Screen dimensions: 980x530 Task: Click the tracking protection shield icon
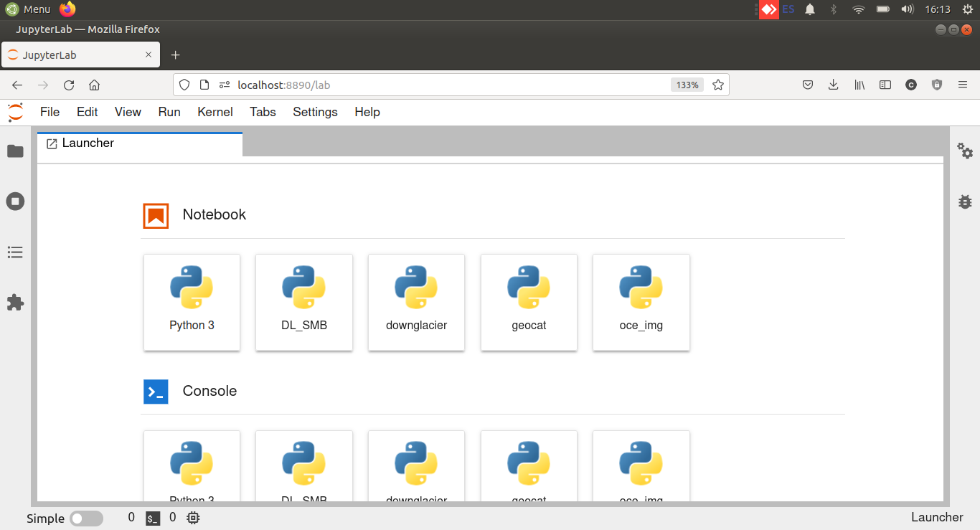pyautogui.click(x=184, y=85)
